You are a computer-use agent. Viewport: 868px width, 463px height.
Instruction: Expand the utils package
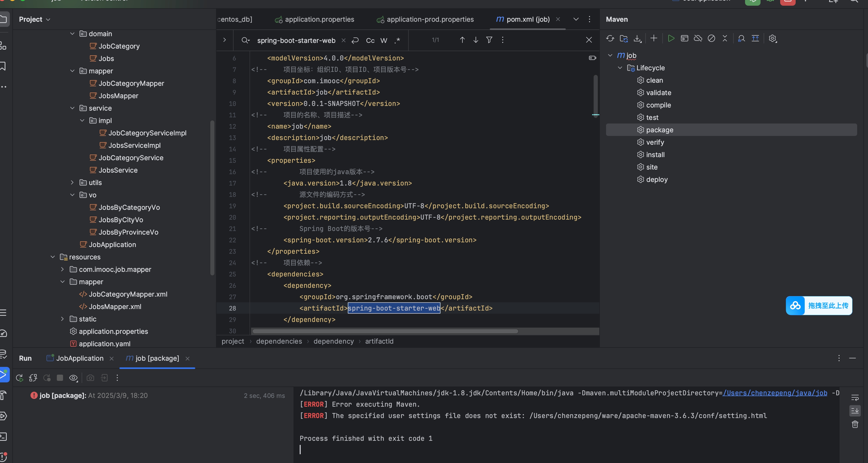(72, 183)
